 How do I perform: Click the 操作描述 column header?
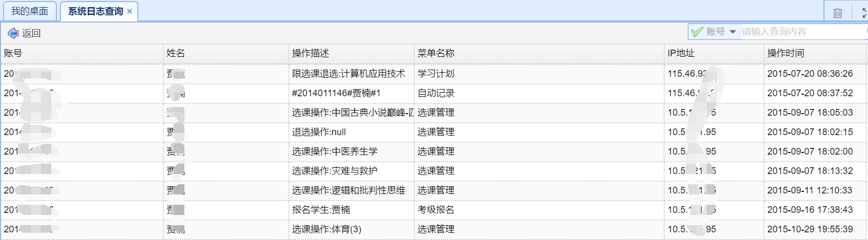(310, 53)
